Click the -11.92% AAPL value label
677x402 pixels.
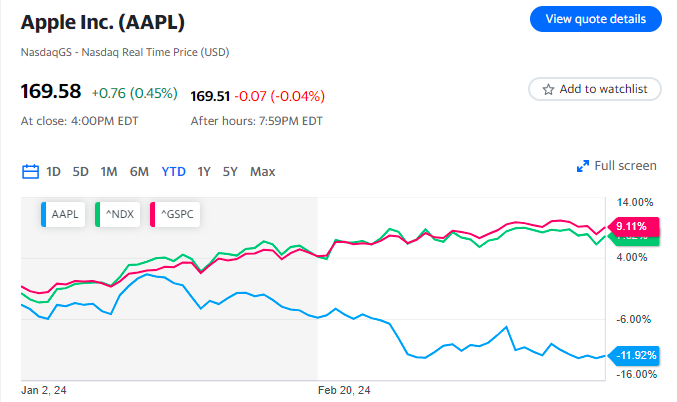[x=635, y=355]
